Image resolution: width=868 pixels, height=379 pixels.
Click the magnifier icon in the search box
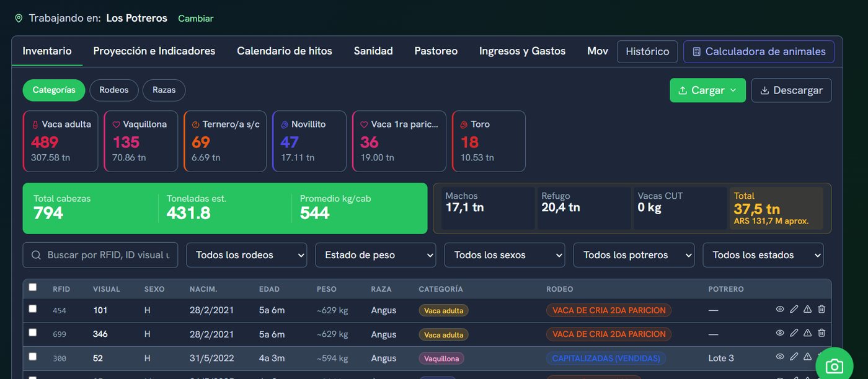pyautogui.click(x=36, y=255)
